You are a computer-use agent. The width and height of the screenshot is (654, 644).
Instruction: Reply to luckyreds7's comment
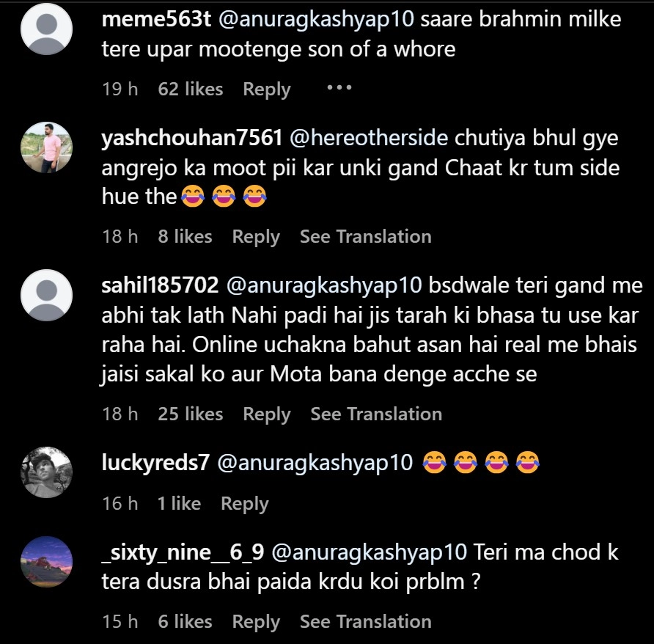(244, 504)
